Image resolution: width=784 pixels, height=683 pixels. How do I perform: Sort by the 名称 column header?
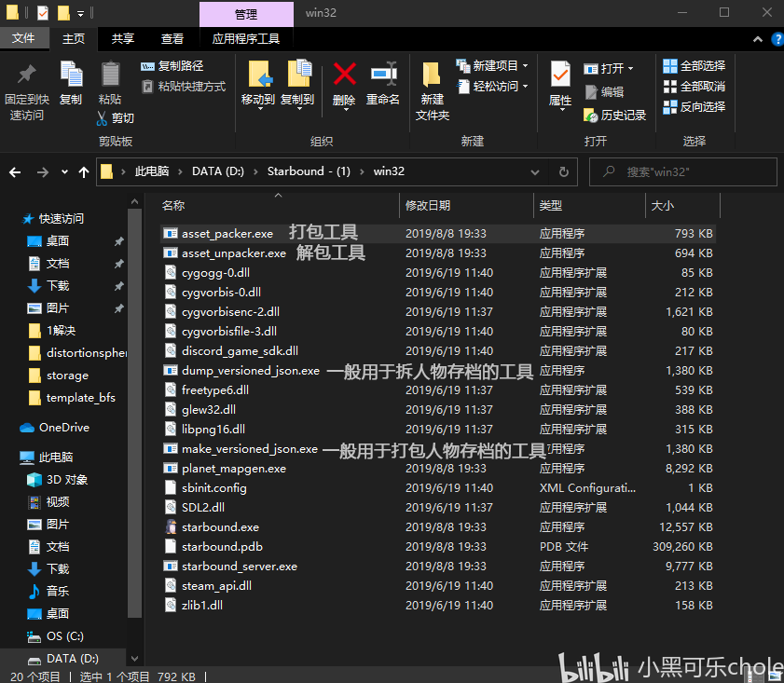(173, 206)
